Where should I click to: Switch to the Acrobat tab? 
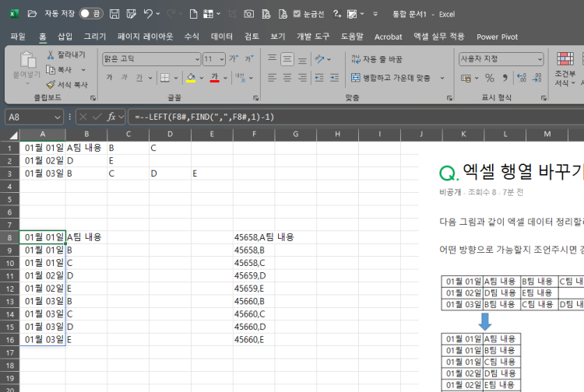[x=388, y=37]
